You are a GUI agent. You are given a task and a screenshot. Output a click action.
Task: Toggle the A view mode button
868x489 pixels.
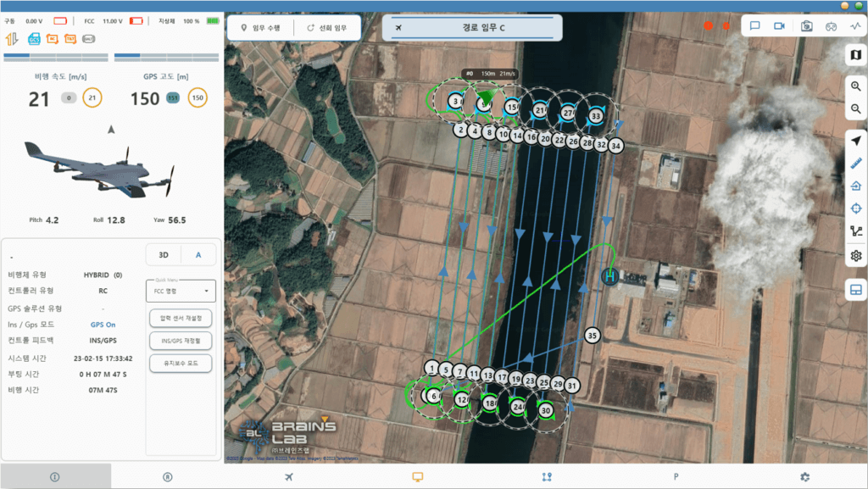[x=198, y=254]
